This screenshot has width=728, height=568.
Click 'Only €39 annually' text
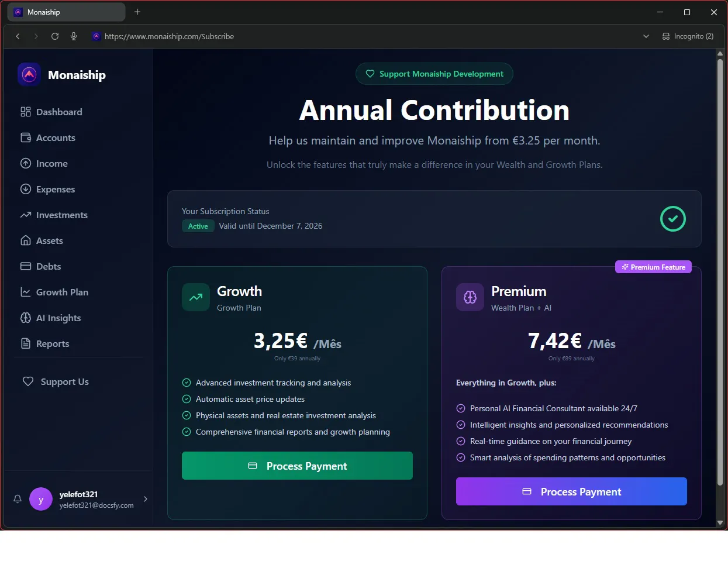297,359
